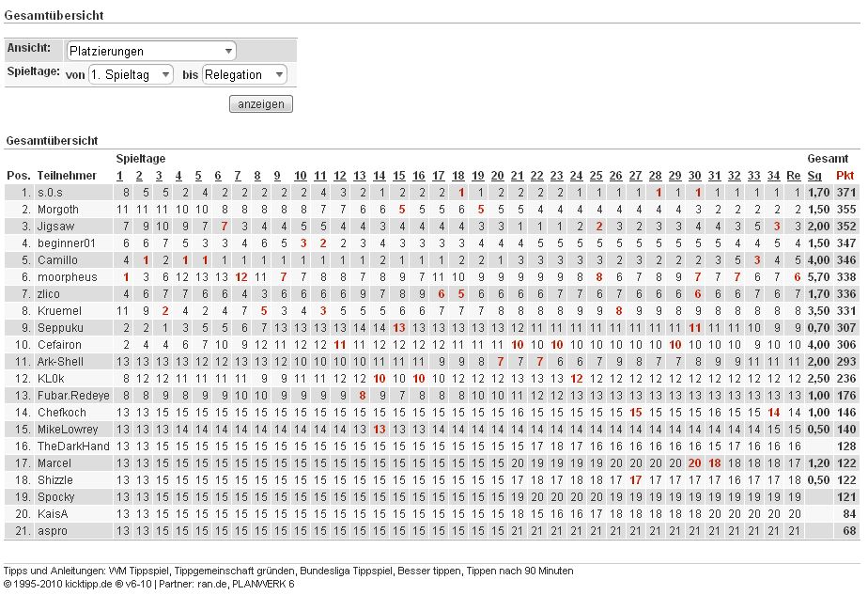Select participant Ark-Shell in the table
Image resolution: width=868 pixels, height=595 pixels.
(60, 362)
